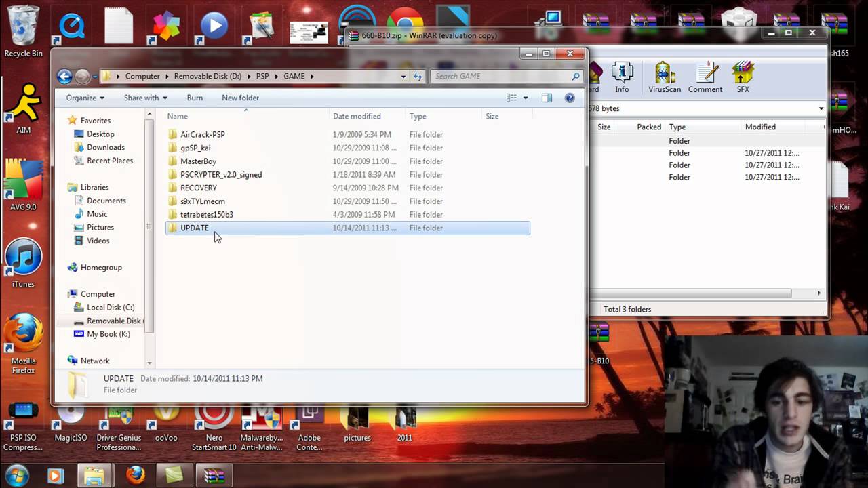
Task: Open the 2011 desktop folder
Action: coord(404,423)
